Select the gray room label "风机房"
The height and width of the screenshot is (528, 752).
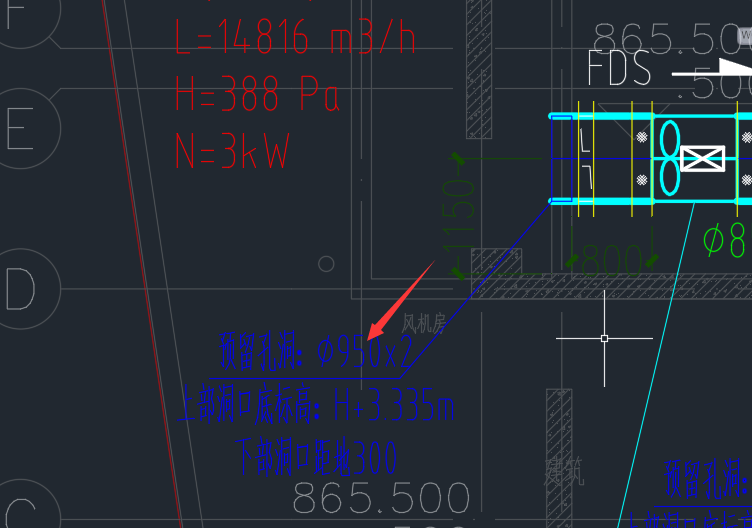pyautogui.click(x=423, y=324)
